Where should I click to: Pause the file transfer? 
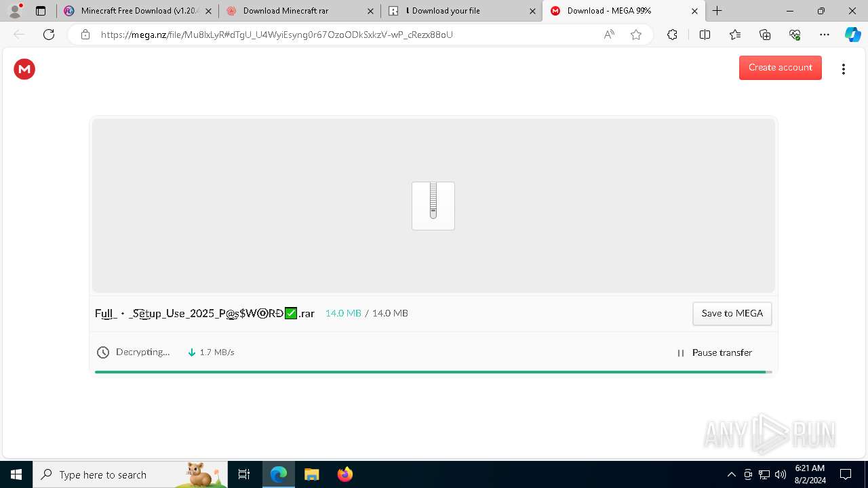point(714,352)
